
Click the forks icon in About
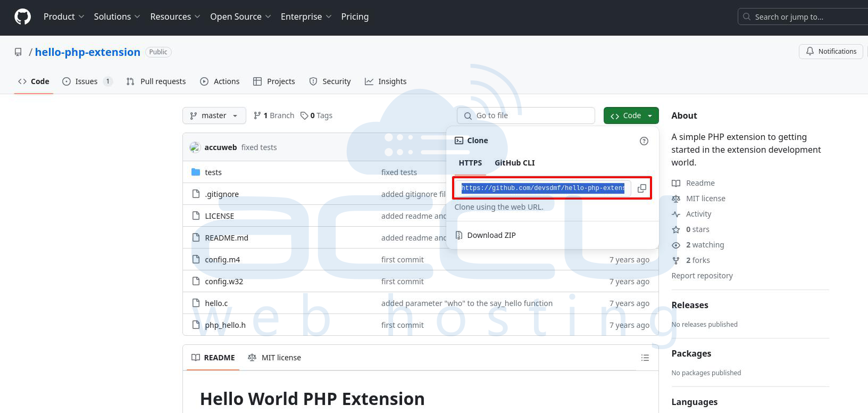click(676, 261)
